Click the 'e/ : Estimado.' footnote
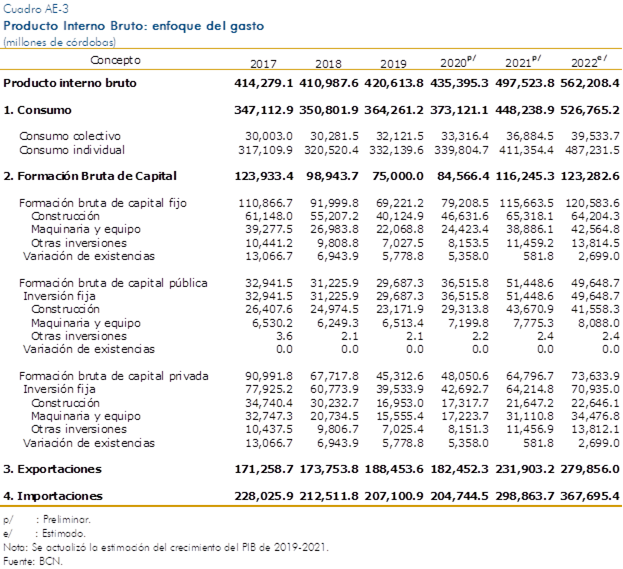Image resolution: width=623 pixels, height=569 pixels. click(44, 533)
